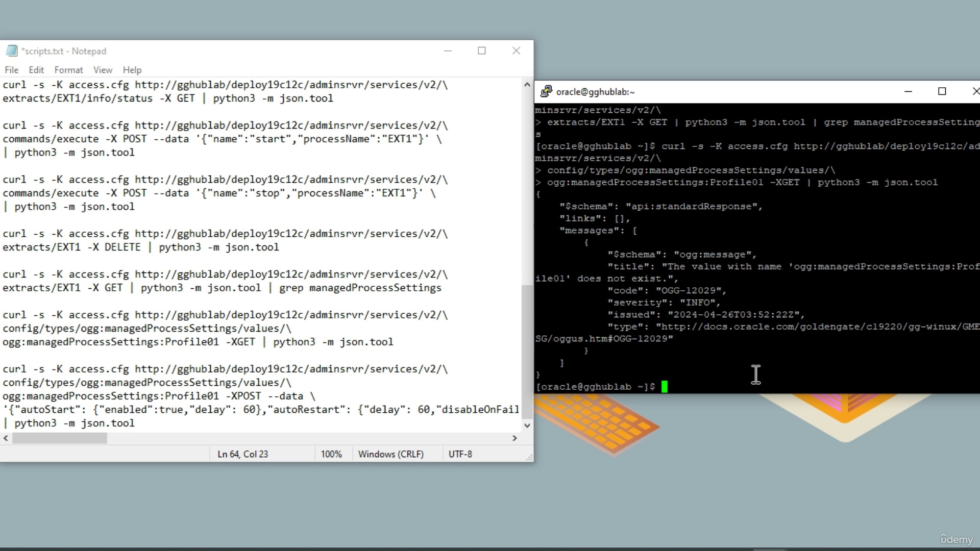
Task: Click the 'Profile01 -XPOST --data' line in Notepad
Action: [x=159, y=396]
